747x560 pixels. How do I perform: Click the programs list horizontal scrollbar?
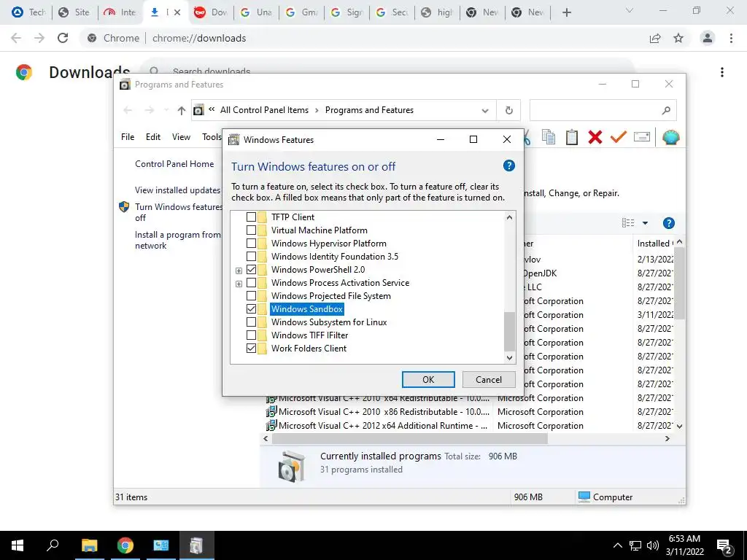pos(410,438)
